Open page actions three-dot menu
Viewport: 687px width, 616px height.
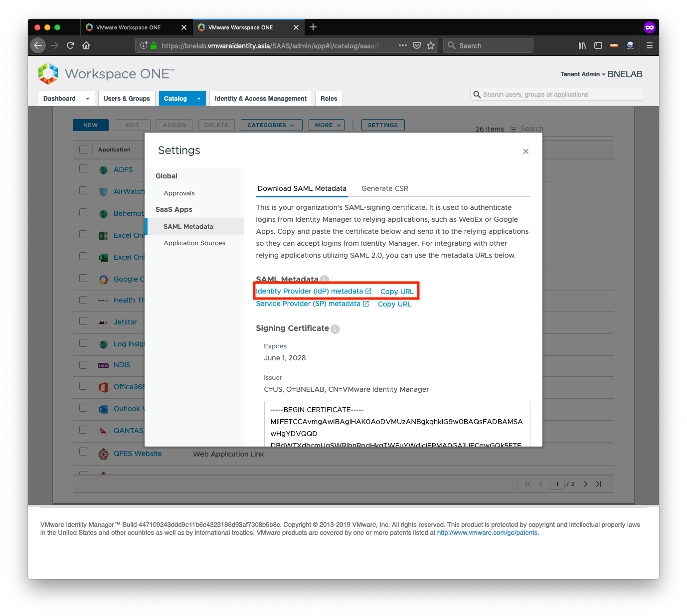click(x=402, y=45)
